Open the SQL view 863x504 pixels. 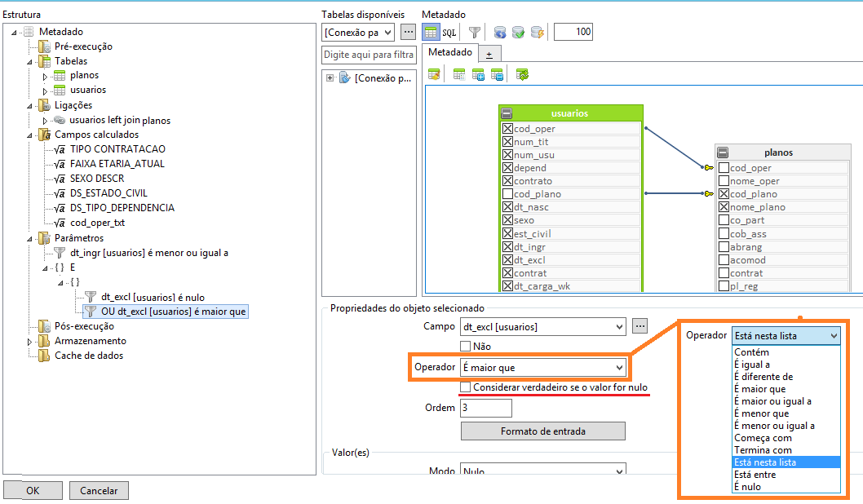[449, 33]
